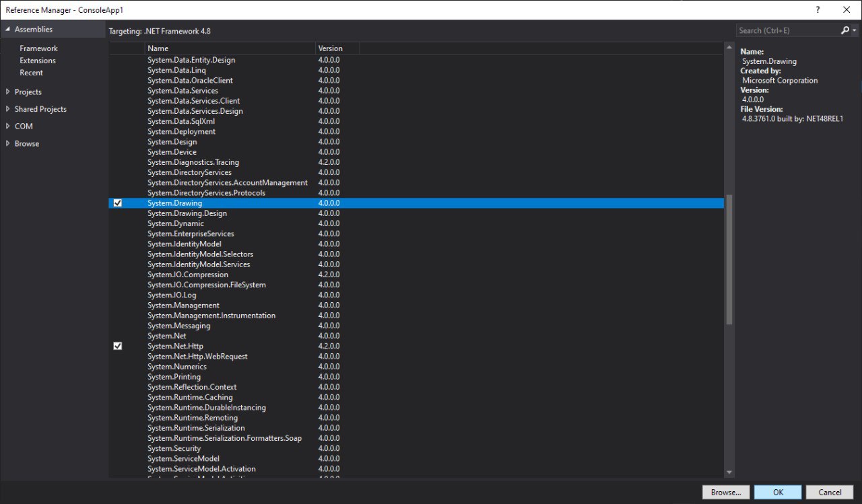The width and height of the screenshot is (862, 504).
Task: Collapse the Assemblies section
Action: [7, 30]
